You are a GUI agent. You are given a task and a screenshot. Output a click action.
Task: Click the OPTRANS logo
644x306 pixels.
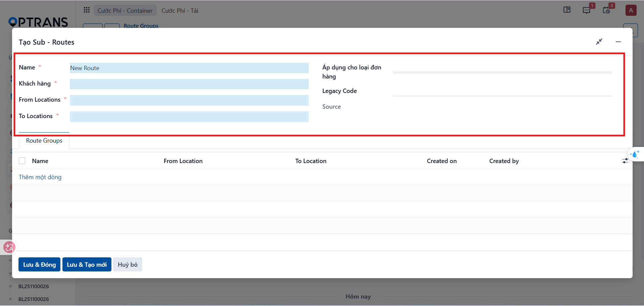pyautogui.click(x=38, y=22)
